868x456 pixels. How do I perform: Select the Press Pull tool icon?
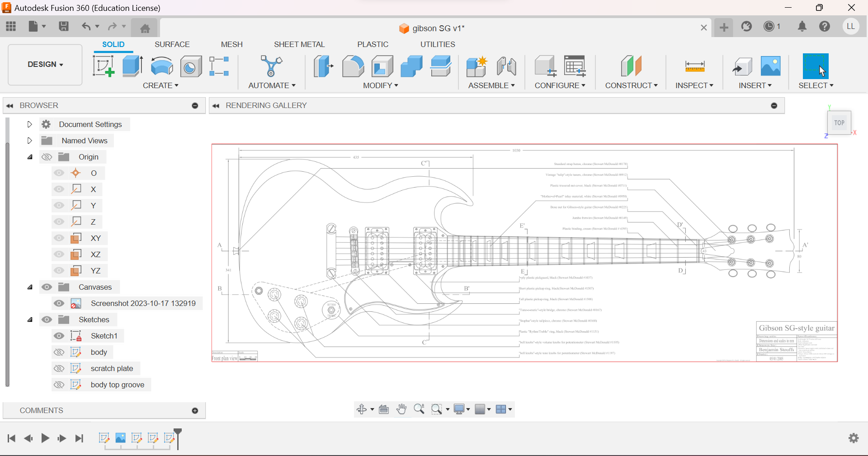coord(323,66)
